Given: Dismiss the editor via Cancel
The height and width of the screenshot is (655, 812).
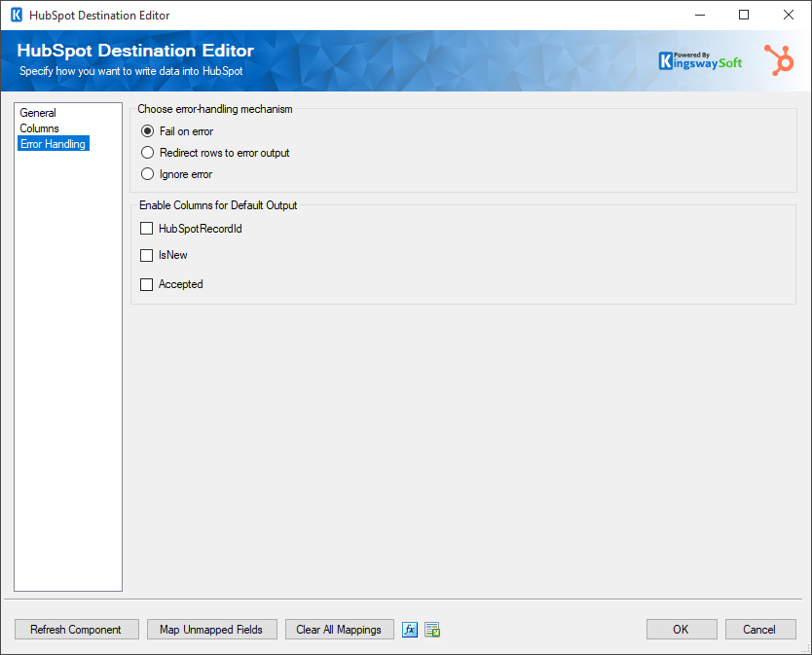Looking at the screenshot, I should 760,630.
